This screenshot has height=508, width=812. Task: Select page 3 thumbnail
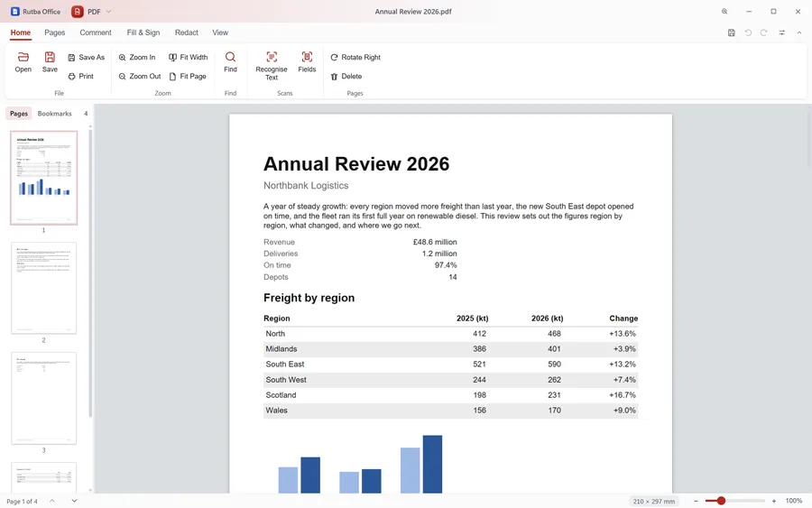pos(43,398)
